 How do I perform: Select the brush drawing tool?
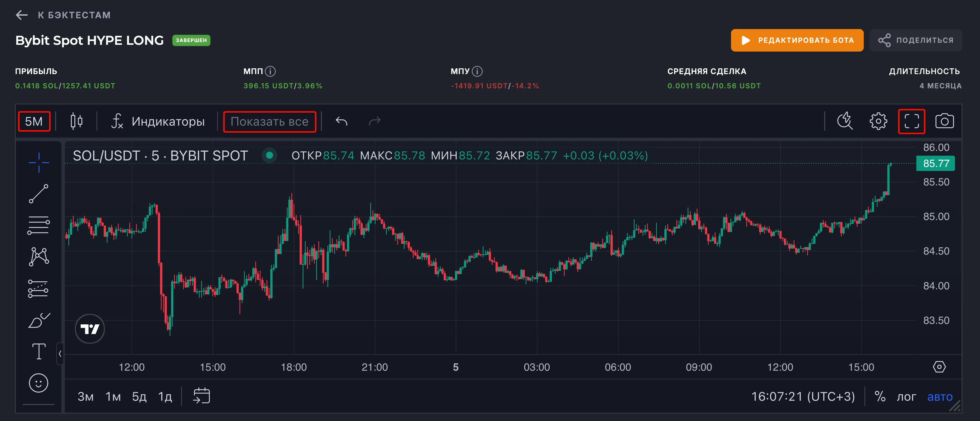click(x=39, y=320)
